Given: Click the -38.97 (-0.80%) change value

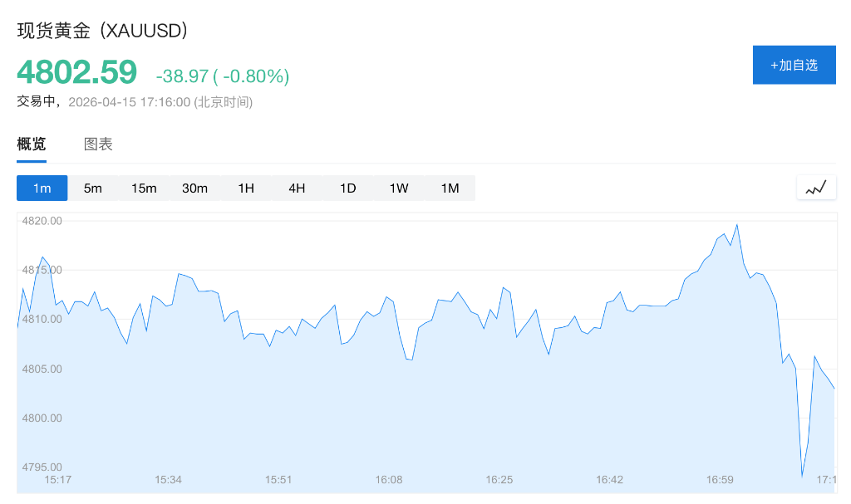Looking at the screenshot, I should coord(222,76).
